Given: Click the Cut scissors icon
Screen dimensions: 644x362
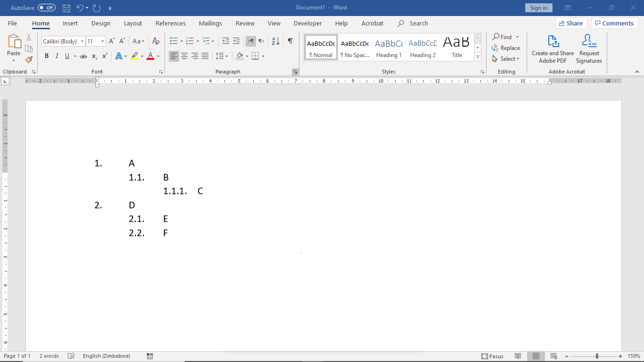Looking at the screenshot, I should click(29, 38).
